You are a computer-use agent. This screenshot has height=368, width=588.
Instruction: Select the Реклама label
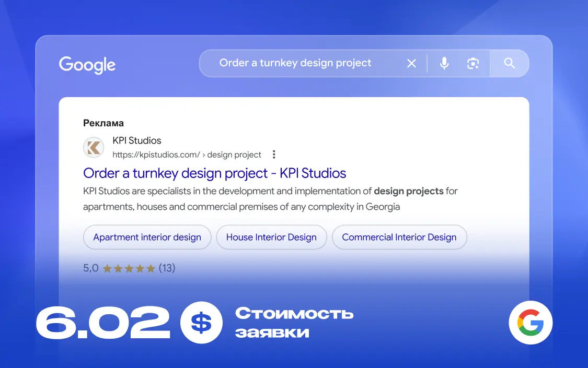click(x=102, y=123)
